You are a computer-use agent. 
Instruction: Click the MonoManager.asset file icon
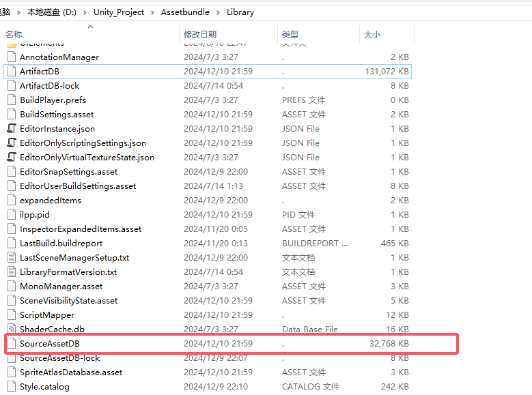(12, 286)
